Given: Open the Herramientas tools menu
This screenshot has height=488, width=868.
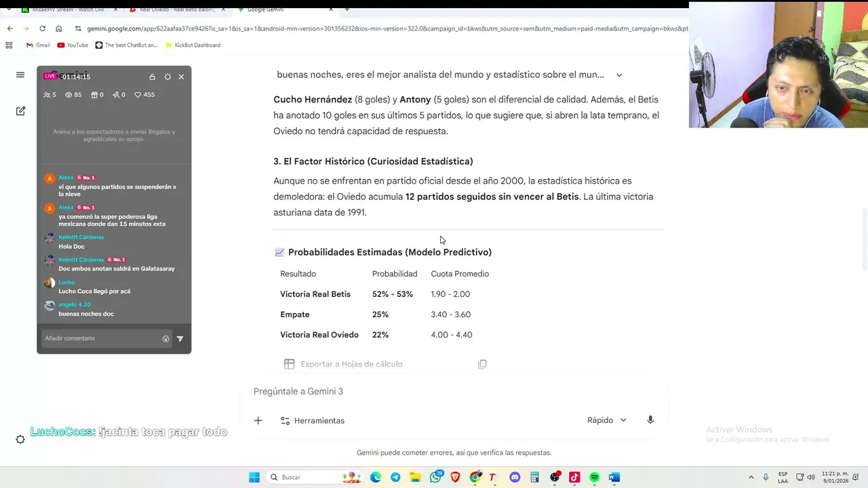Looking at the screenshot, I should coord(313,421).
